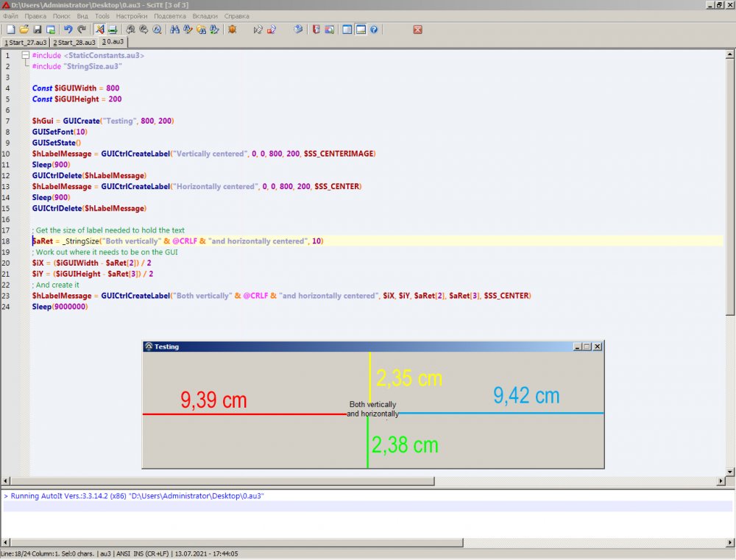Select the 0.au3 tab
The height and width of the screenshot is (560, 736).
pos(113,41)
